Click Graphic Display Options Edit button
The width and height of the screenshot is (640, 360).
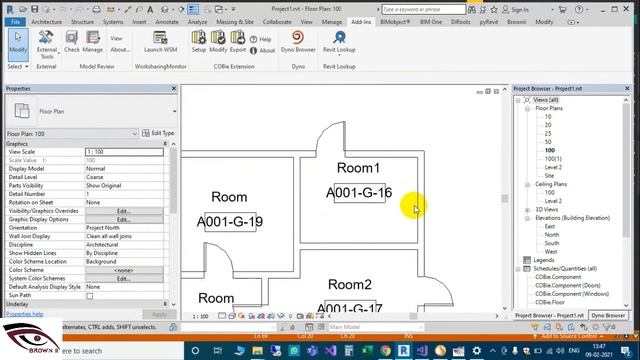pyautogui.click(x=124, y=220)
